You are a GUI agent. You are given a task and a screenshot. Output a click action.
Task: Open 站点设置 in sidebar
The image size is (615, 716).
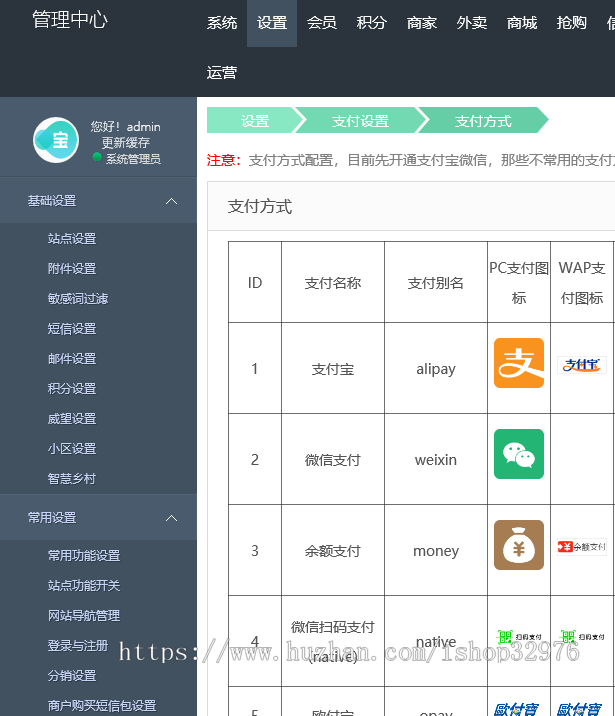pos(72,238)
